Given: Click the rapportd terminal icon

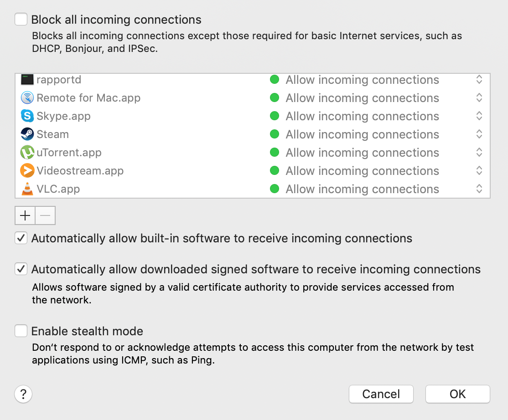Looking at the screenshot, I should [x=27, y=79].
